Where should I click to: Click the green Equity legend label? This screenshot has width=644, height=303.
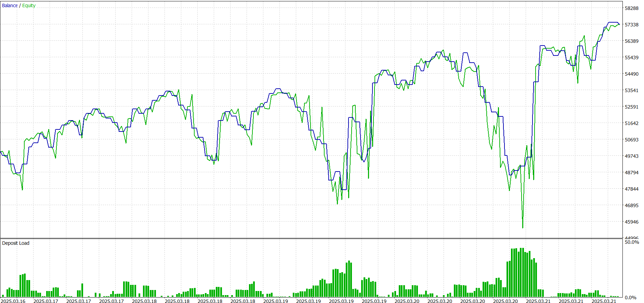29,5
